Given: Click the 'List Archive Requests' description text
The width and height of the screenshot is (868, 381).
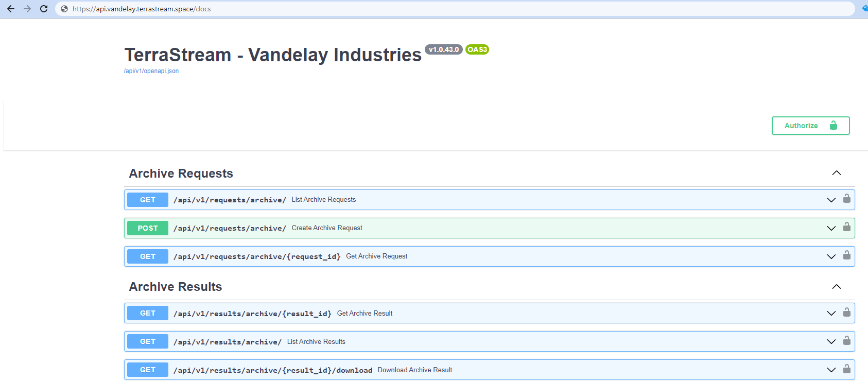Looking at the screenshot, I should [324, 200].
